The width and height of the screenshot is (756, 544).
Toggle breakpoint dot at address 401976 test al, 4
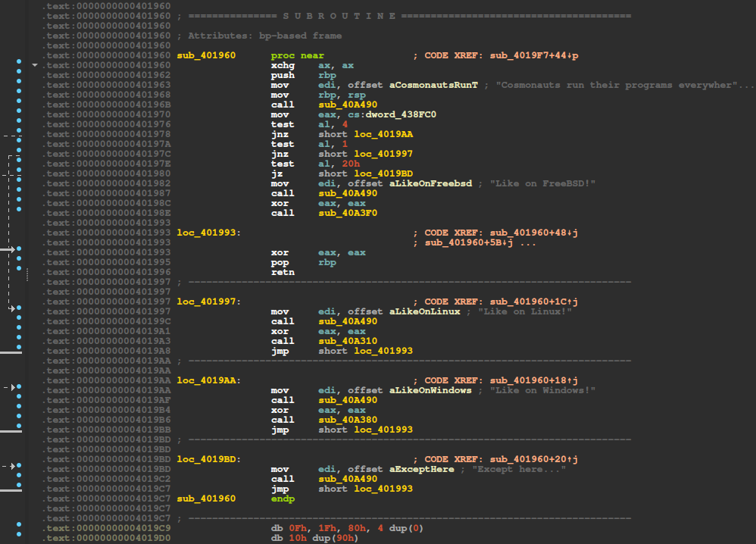pyautogui.click(x=19, y=125)
